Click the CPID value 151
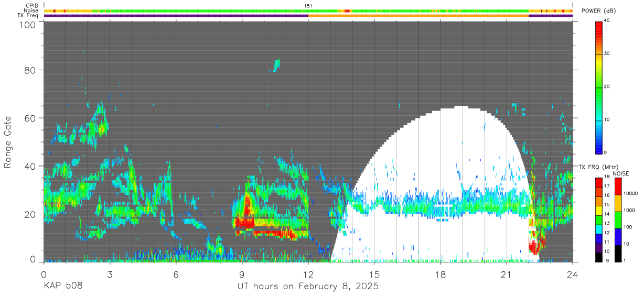 pos(308,6)
